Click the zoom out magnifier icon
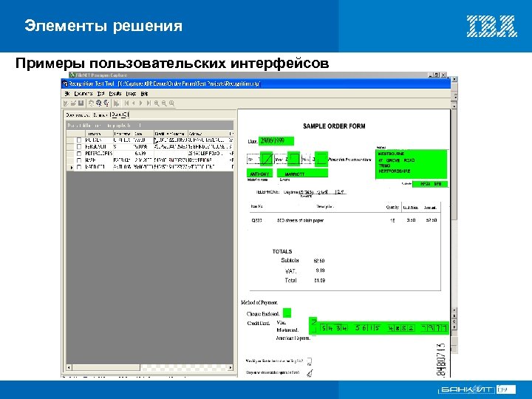The image size is (532, 399). [x=164, y=103]
